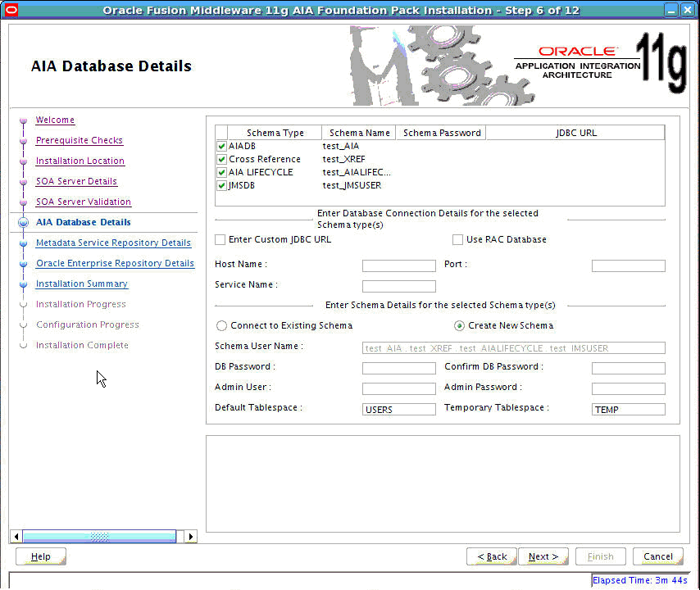Image resolution: width=700 pixels, height=590 pixels.
Task: Click the Welcome step bullet icon
Action: point(23,120)
